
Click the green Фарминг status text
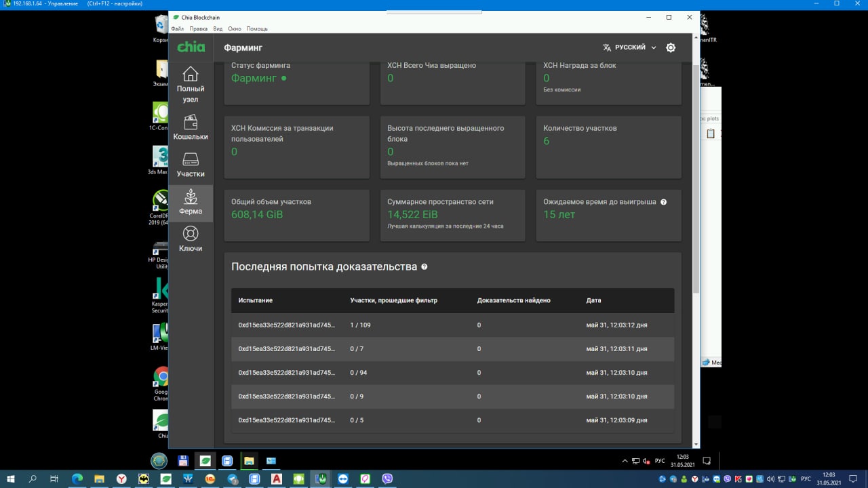tap(254, 78)
